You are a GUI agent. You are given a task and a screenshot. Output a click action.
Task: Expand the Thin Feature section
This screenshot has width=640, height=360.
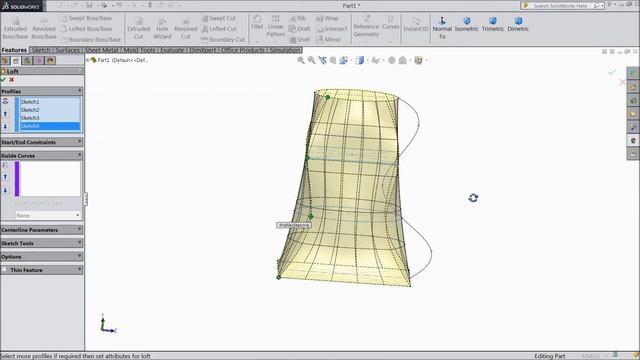[80, 270]
